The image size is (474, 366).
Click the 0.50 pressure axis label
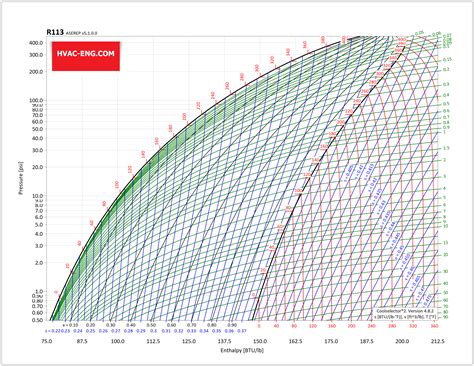[x=38, y=320]
